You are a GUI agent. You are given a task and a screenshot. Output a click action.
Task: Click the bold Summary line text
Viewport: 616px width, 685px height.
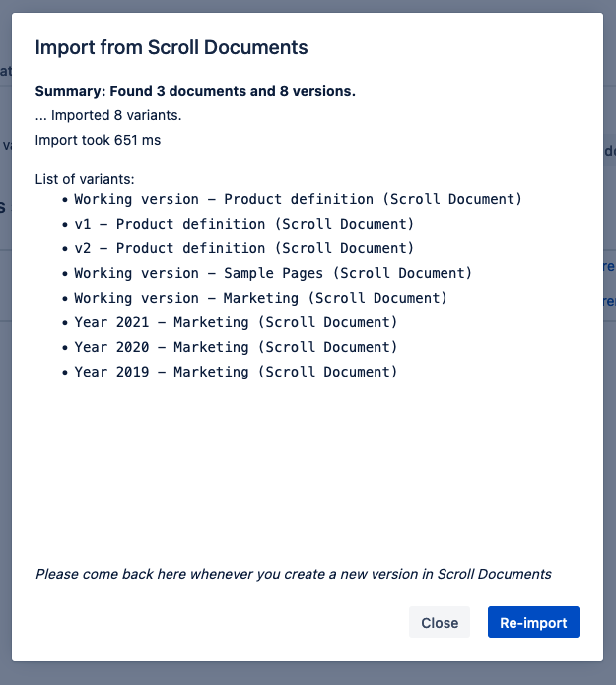(x=195, y=91)
